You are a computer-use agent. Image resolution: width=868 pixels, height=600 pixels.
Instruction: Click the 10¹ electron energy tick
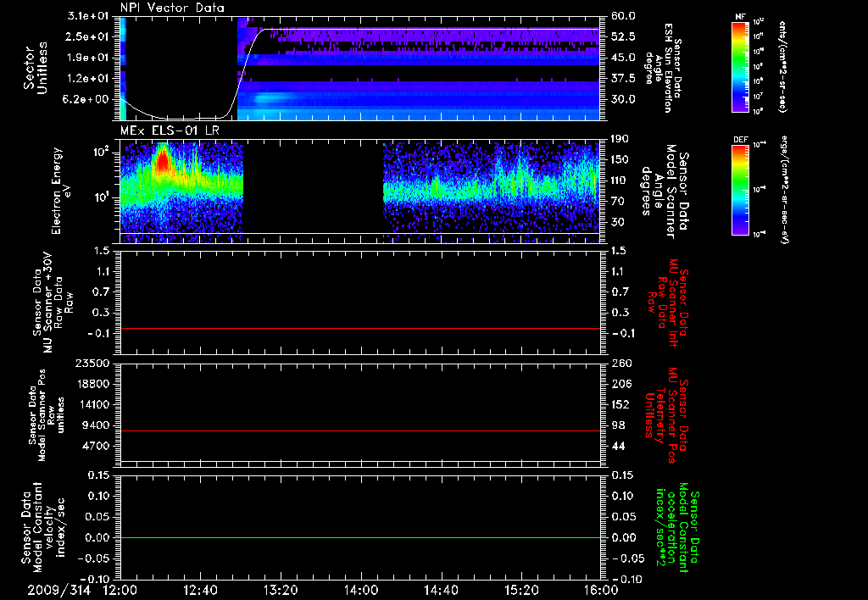click(x=100, y=197)
